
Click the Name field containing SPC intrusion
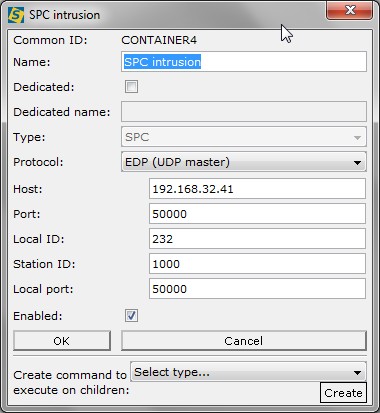(244, 62)
